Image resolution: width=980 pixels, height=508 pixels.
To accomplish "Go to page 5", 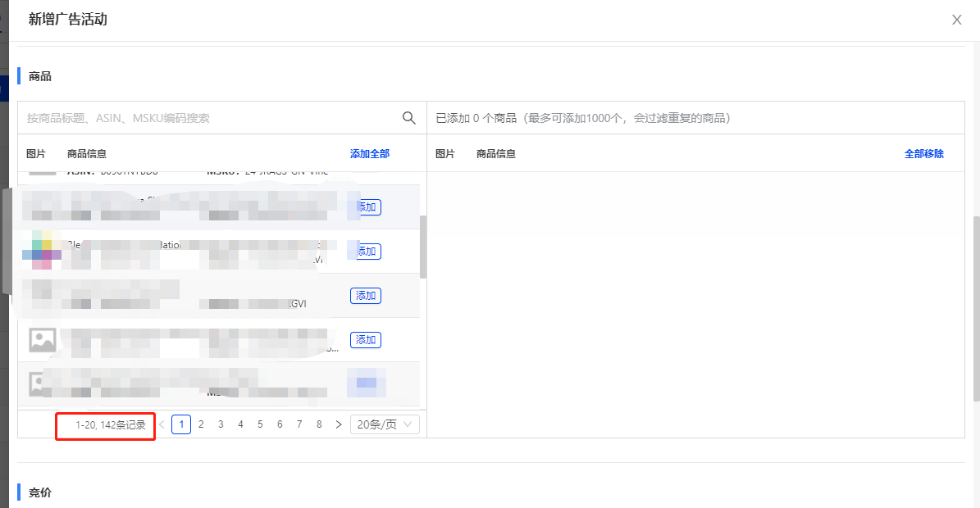I will pyautogui.click(x=260, y=424).
